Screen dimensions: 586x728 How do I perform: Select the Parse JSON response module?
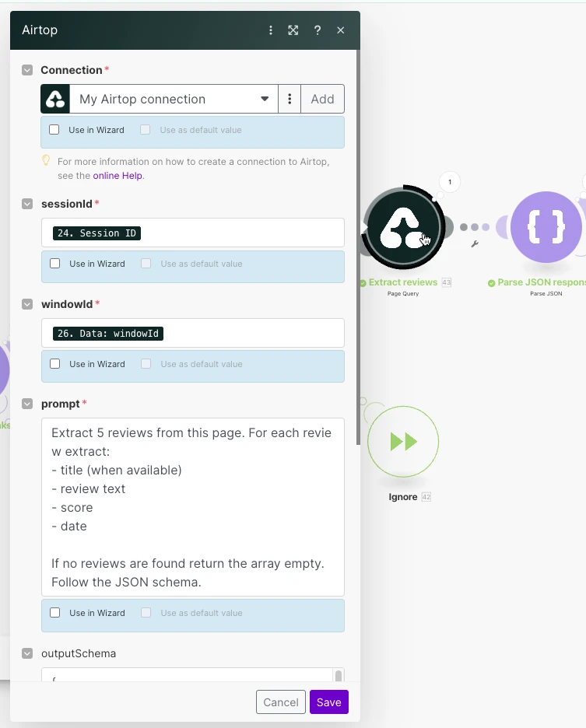pos(546,227)
